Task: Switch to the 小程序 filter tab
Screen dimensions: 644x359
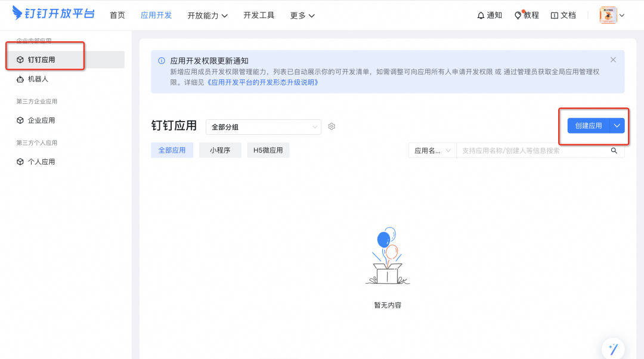Action: (219, 151)
